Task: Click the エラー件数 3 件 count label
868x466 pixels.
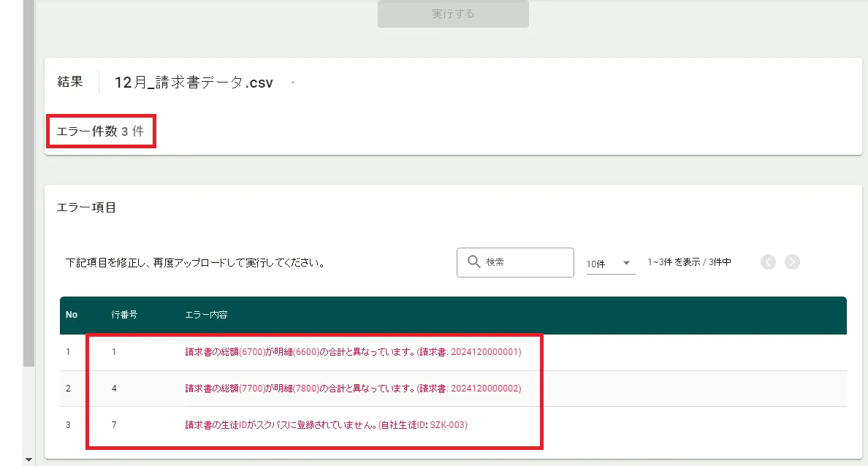Action: (x=100, y=131)
